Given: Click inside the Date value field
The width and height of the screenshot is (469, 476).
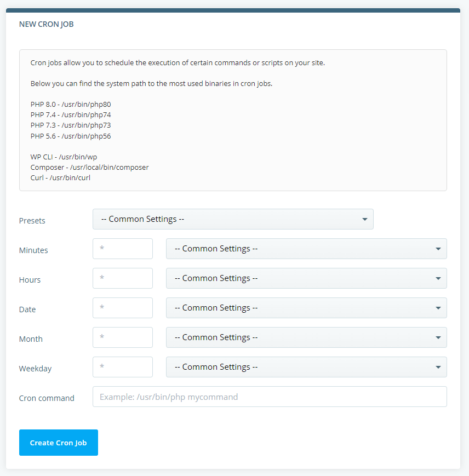Looking at the screenshot, I should click(x=122, y=308).
